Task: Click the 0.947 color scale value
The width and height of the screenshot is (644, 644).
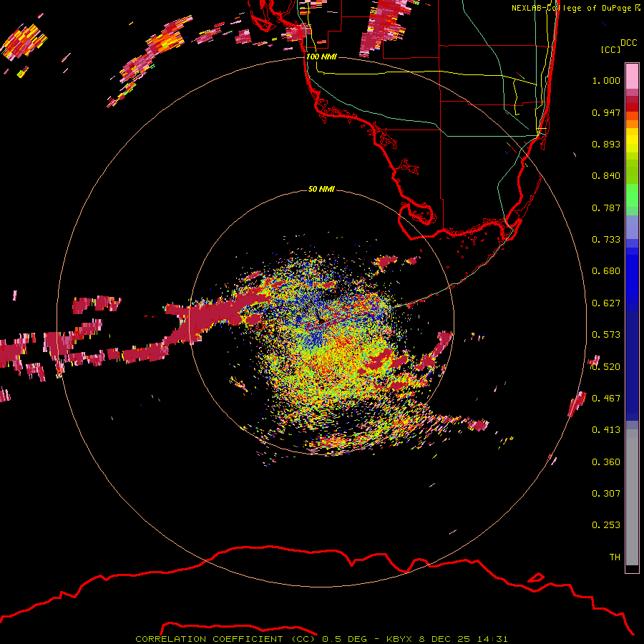Action: click(x=606, y=112)
